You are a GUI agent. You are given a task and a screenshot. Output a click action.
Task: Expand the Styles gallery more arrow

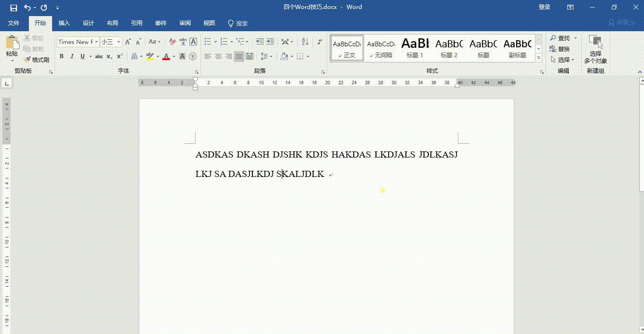pos(538,58)
